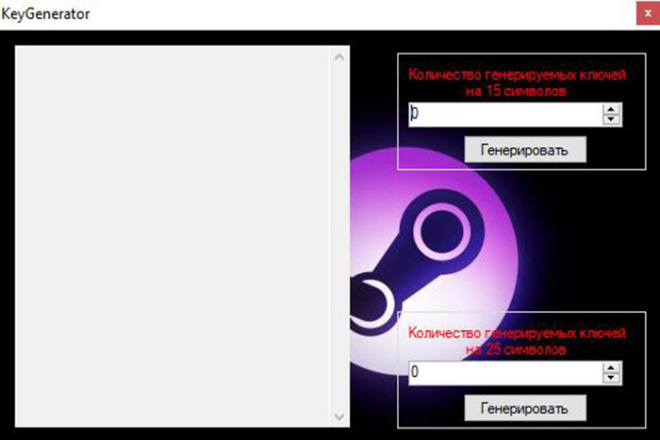This screenshot has height=440, width=660.
Task: Click the 'на 25 символов' label text
Action: click(x=516, y=349)
